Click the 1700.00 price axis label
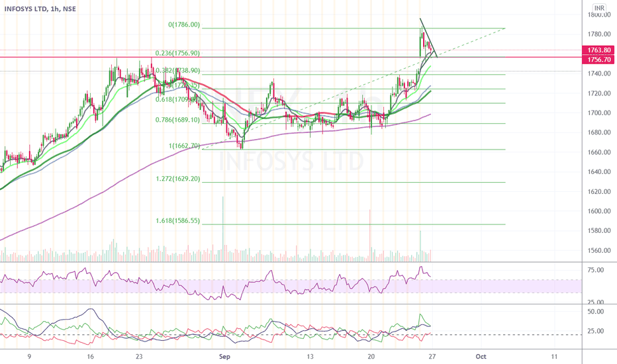The width and height of the screenshot is (617, 364). (x=599, y=113)
